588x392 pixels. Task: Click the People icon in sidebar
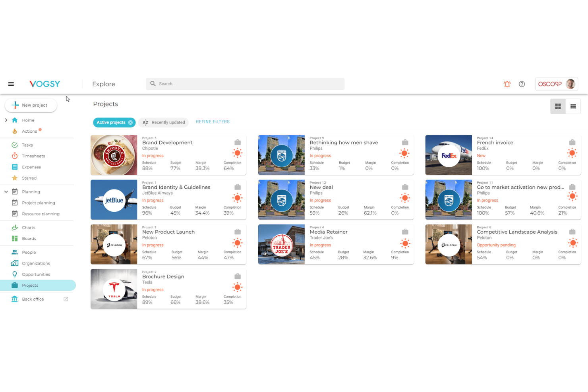(15, 252)
